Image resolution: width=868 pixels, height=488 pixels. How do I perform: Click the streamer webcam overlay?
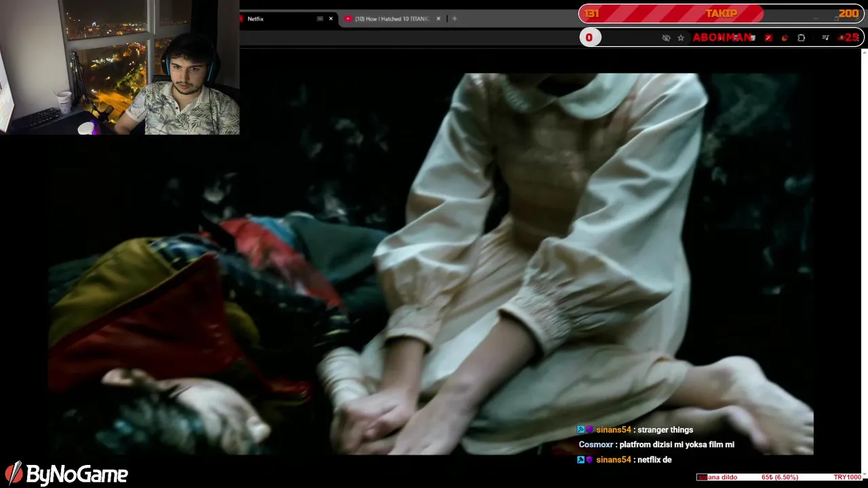pyautogui.click(x=120, y=67)
